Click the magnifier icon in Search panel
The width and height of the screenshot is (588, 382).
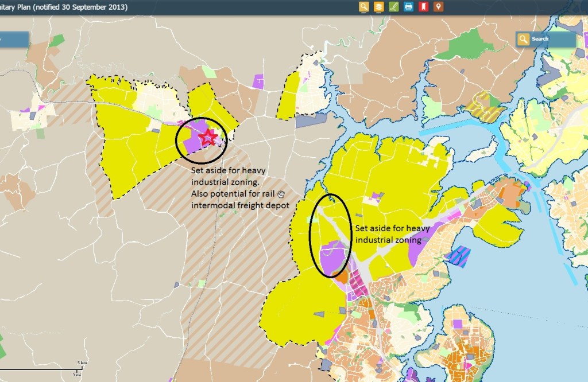(523, 39)
